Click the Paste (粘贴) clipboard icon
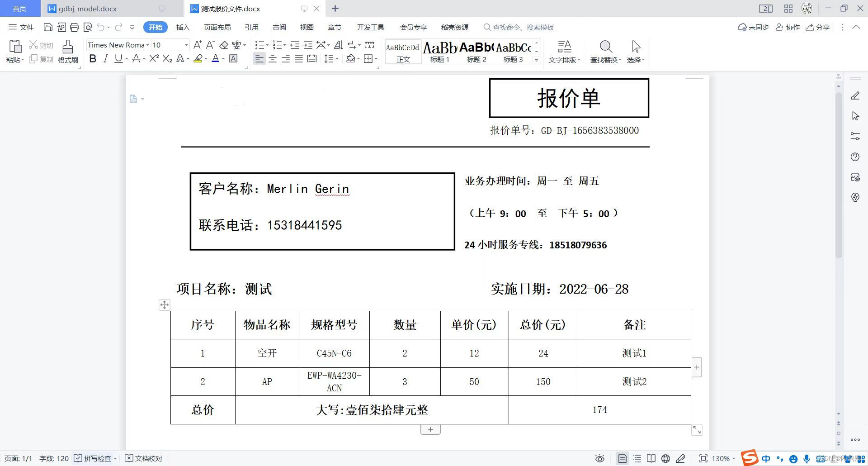This screenshot has height=466, width=868. coord(15,47)
